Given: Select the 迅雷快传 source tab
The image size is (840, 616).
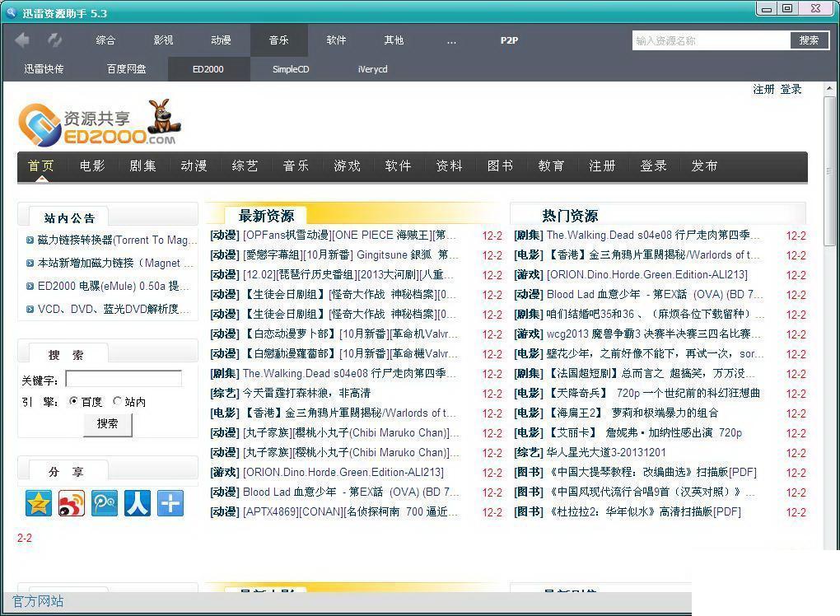Looking at the screenshot, I should [44, 69].
